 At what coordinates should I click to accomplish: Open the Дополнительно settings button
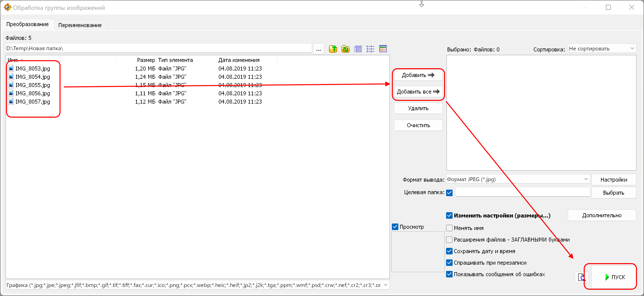click(x=602, y=215)
